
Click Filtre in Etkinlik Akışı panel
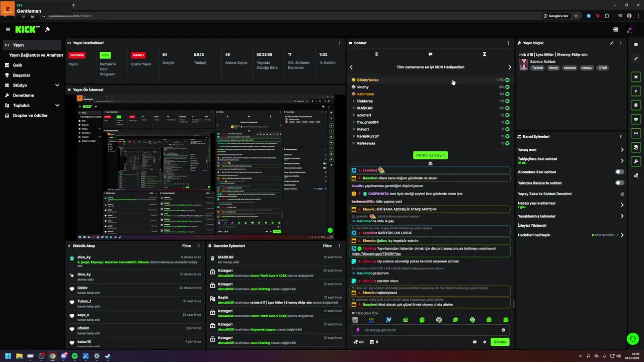coord(186,246)
